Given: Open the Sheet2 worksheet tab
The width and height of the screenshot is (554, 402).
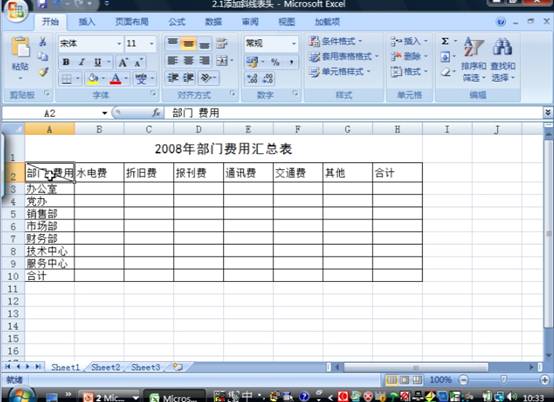Looking at the screenshot, I should tap(106, 367).
